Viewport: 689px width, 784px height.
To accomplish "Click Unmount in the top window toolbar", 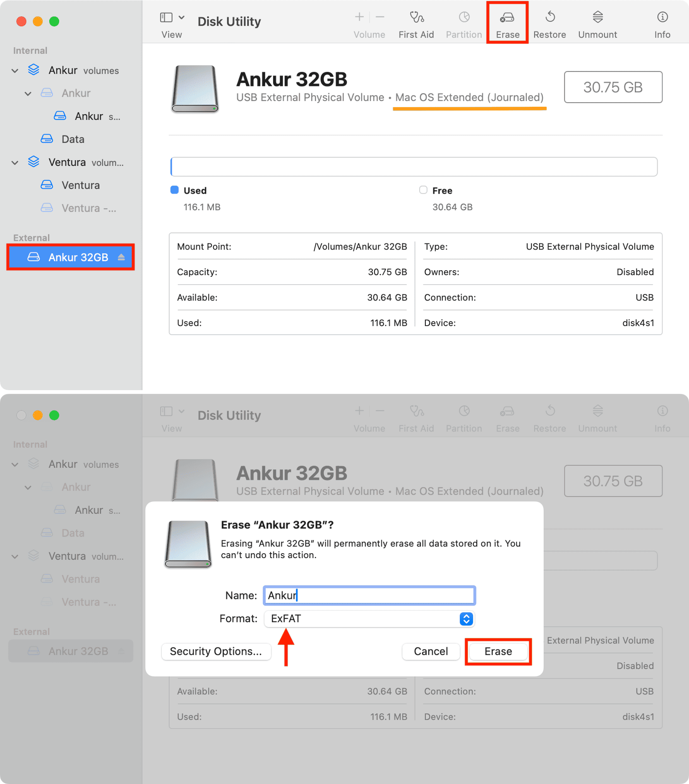I will pos(598,24).
